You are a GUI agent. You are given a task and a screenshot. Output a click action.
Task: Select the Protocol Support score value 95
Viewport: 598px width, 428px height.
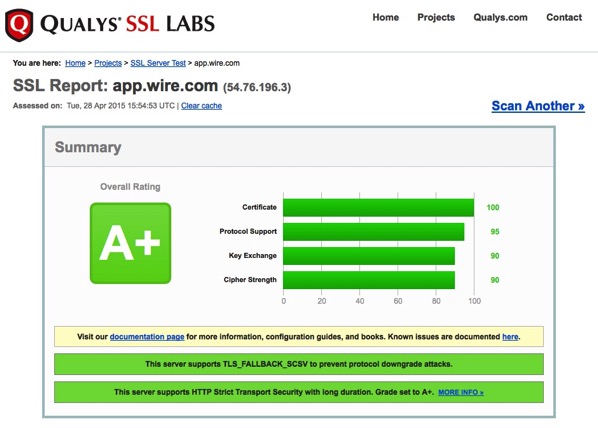click(495, 232)
